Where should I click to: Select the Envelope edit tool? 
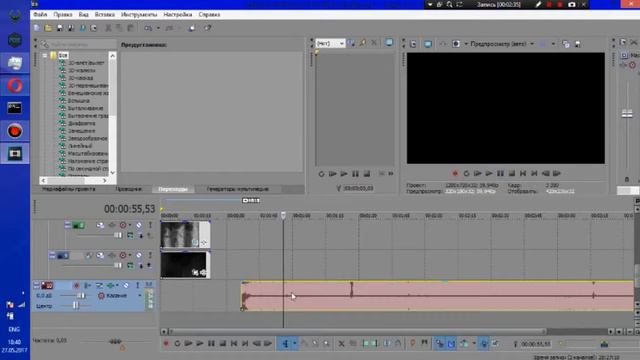pos(304,344)
